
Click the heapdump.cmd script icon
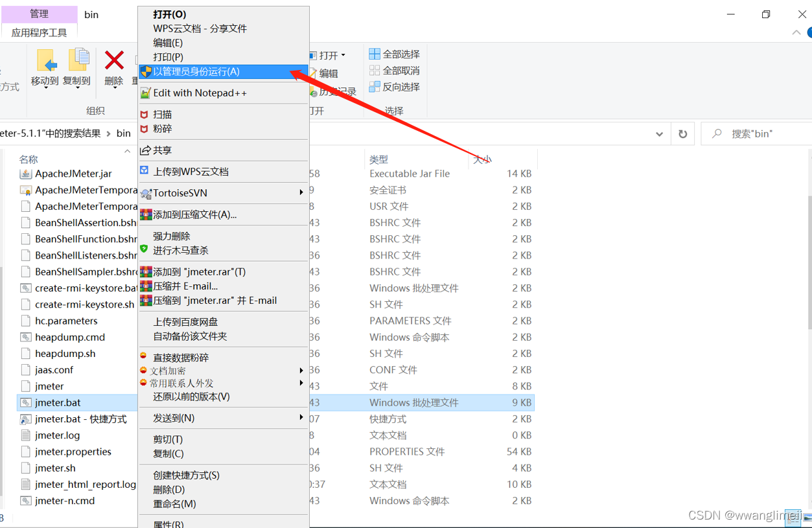pyautogui.click(x=26, y=337)
